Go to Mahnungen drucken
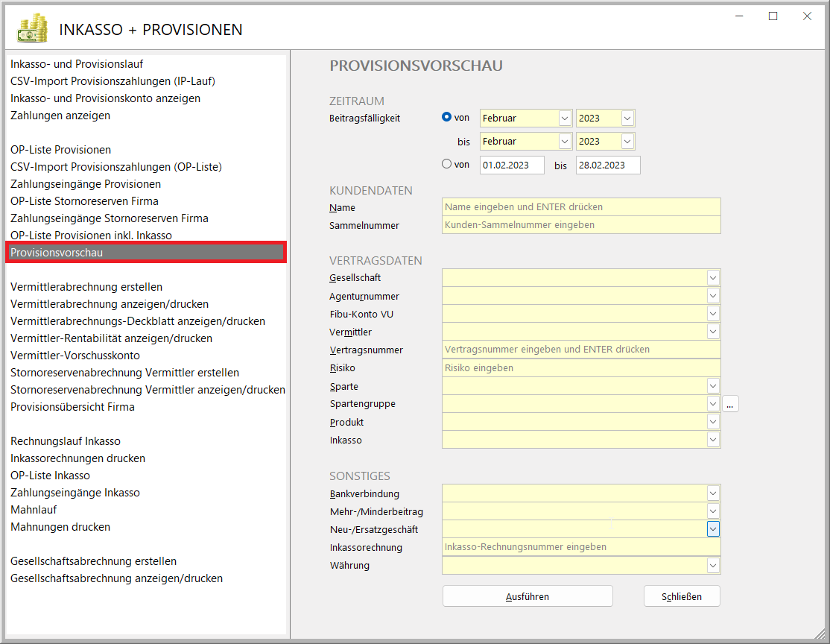 tap(60, 527)
